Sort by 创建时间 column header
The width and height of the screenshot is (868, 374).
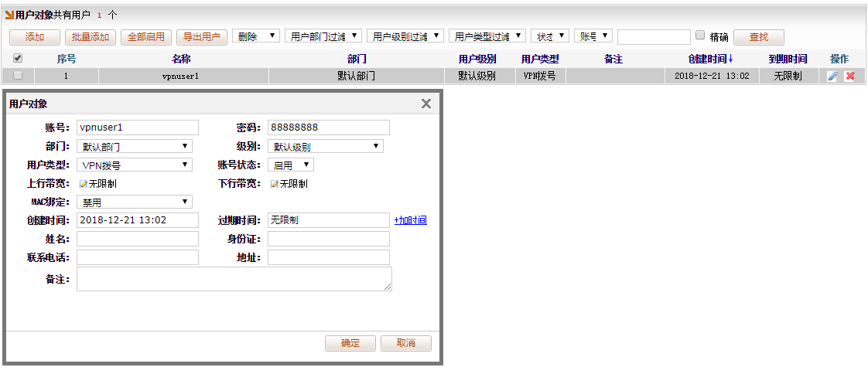tap(710, 59)
